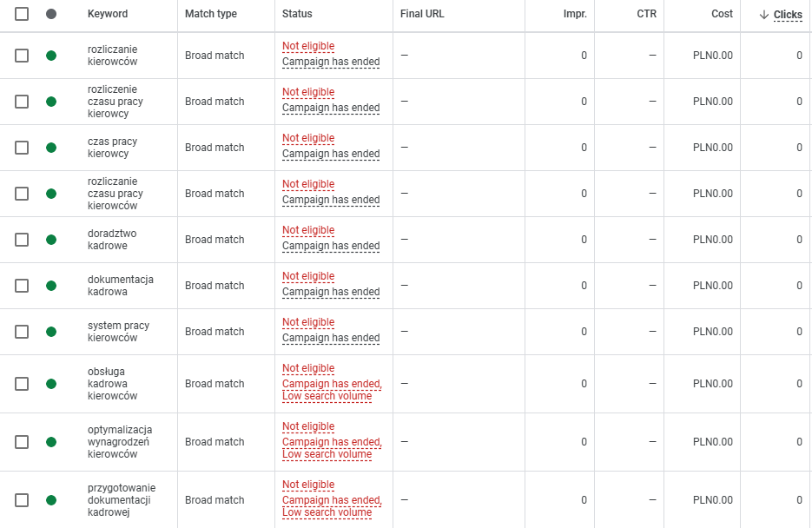Click status dot beside "czas pracy kierowcy"
812x528 pixels.
[x=51, y=148]
